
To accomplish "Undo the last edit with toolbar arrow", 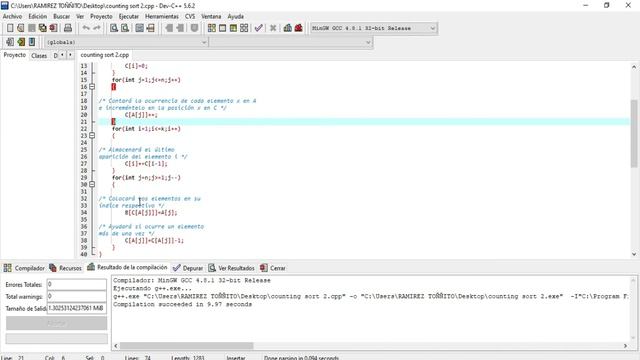I will [x=86, y=28].
